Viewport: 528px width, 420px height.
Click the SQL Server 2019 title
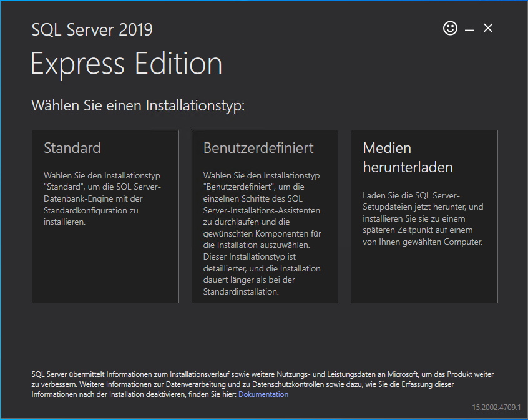[92, 29]
